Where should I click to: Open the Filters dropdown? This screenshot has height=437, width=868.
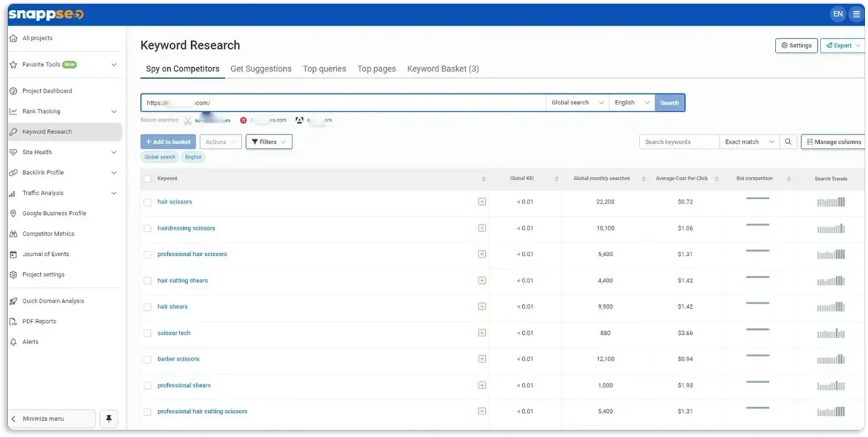(x=269, y=142)
